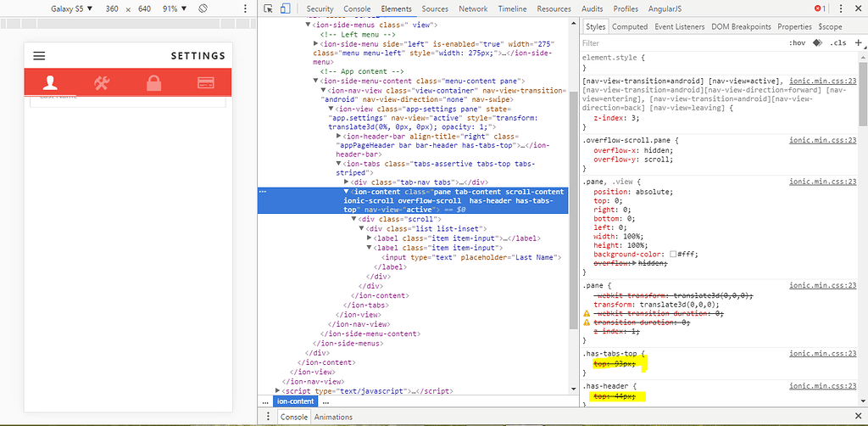Toggle element state with :hov
Screen dimensions: 868x426
(797, 42)
